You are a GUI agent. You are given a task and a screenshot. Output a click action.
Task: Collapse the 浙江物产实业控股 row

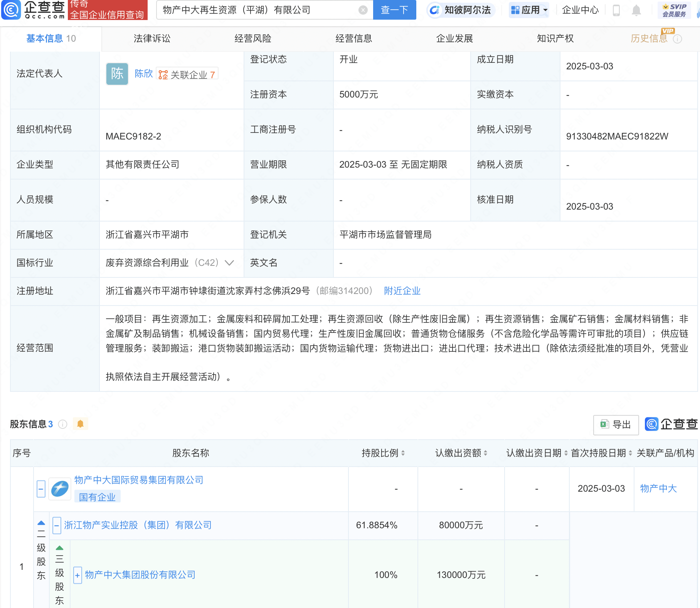[57, 525]
